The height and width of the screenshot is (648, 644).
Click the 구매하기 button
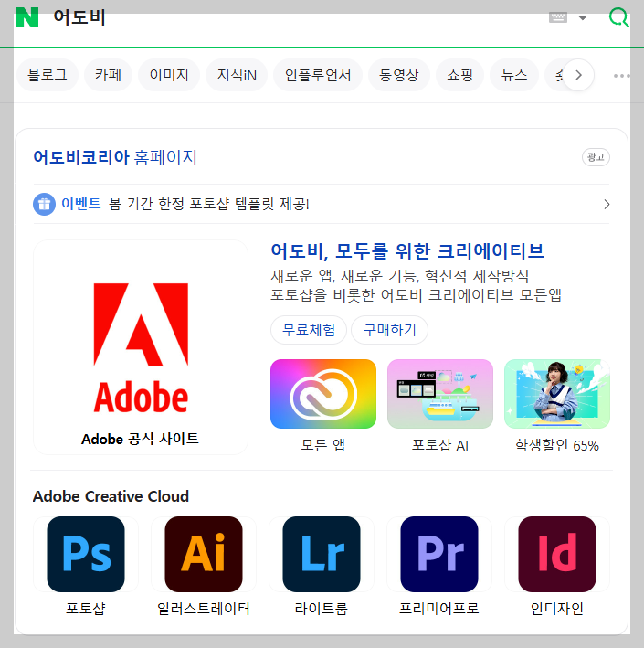(389, 330)
